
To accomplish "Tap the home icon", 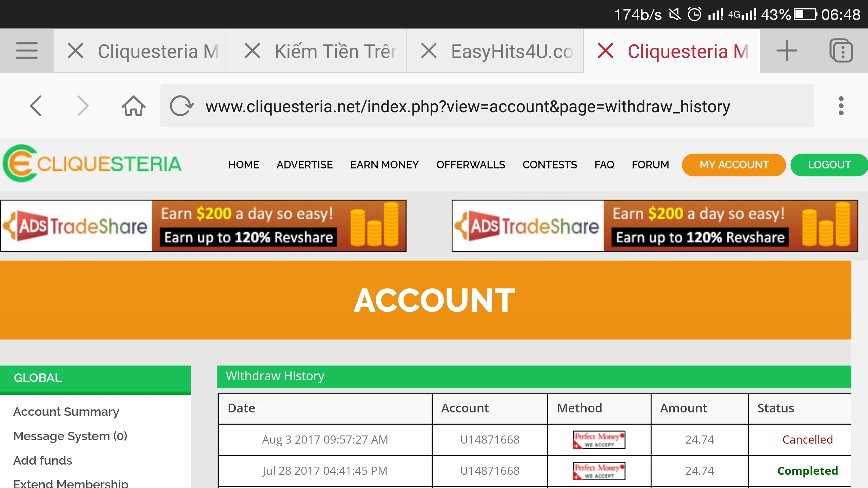I will (x=133, y=106).
